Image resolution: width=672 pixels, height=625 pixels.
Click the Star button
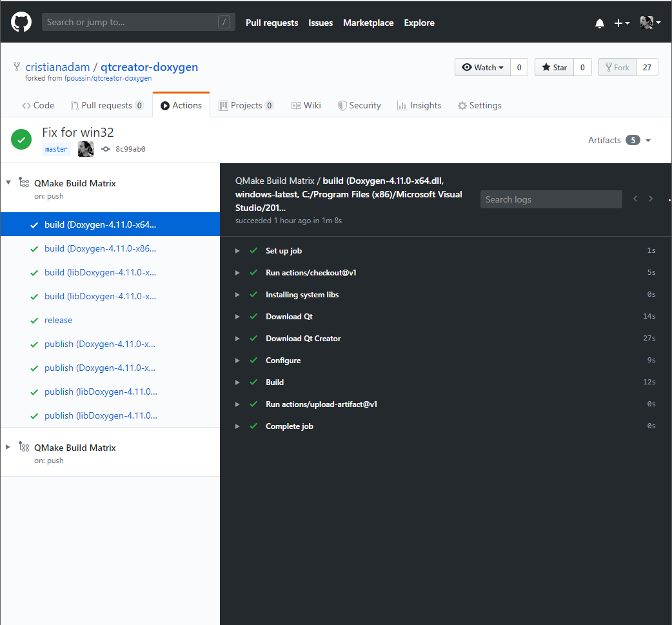pyautogui.click(x=554, y=67)
